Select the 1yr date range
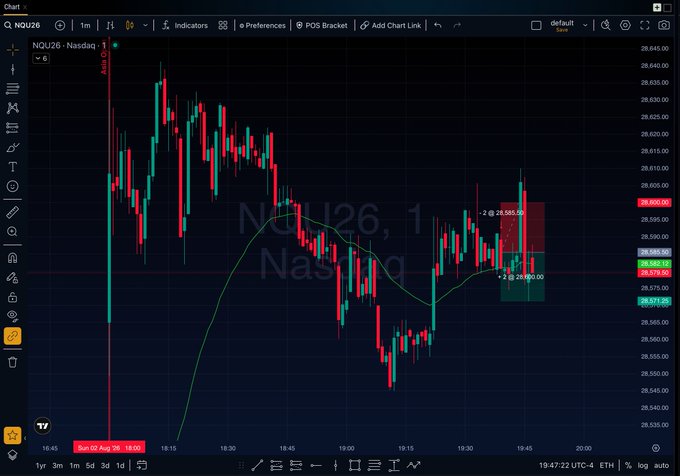 coord(41,465)
